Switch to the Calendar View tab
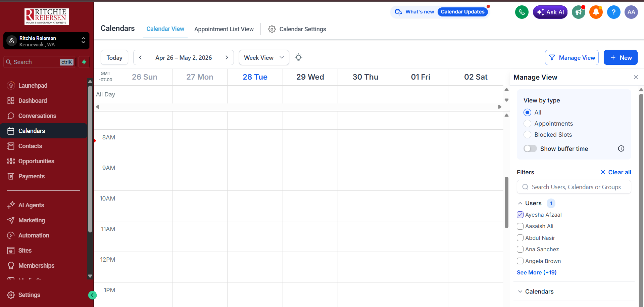Image resolution: width=644 pixels, height=307 pixels. [165, 29]
